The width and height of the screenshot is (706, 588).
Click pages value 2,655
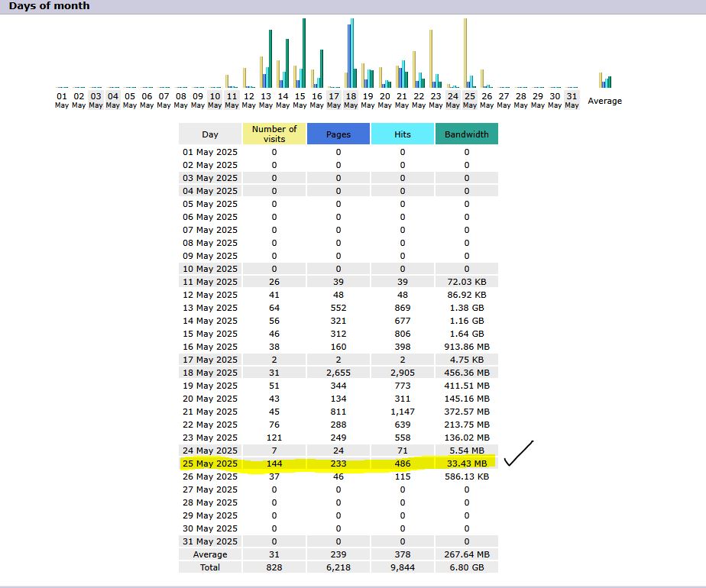click(x=338, y=373)
